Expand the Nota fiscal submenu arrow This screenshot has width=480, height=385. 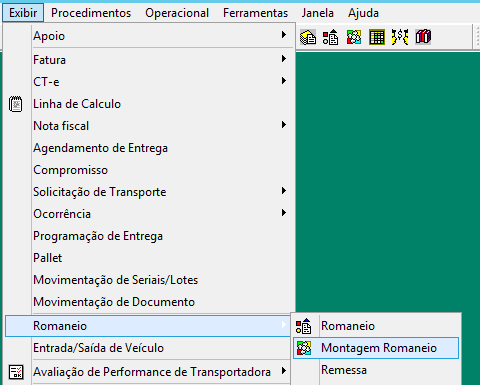click(x=284, y=125)
